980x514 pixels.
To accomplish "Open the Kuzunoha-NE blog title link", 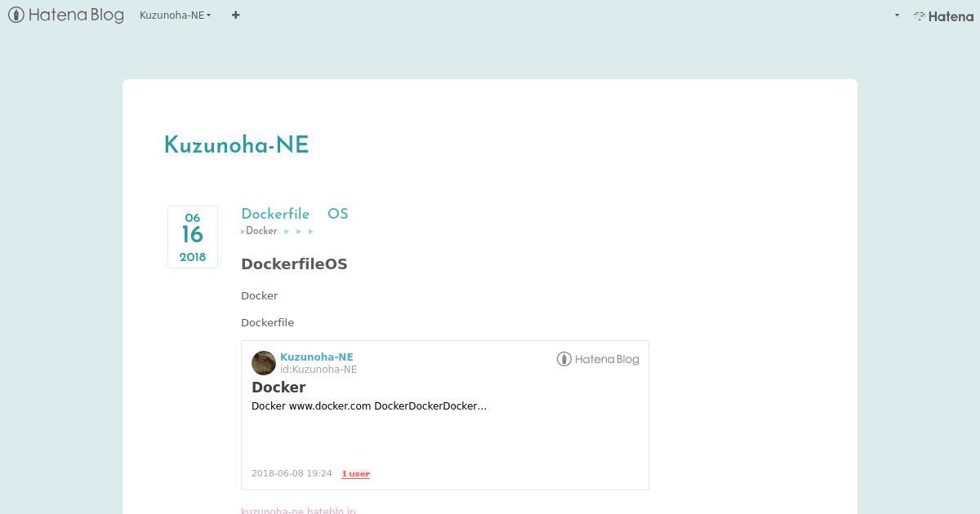I will click(x=236, y=145).
